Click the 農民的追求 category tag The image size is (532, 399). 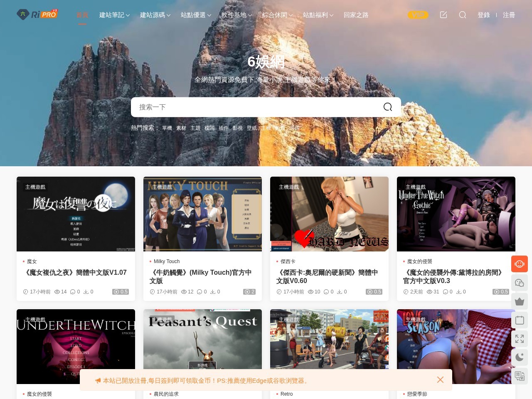coord(166,394)
